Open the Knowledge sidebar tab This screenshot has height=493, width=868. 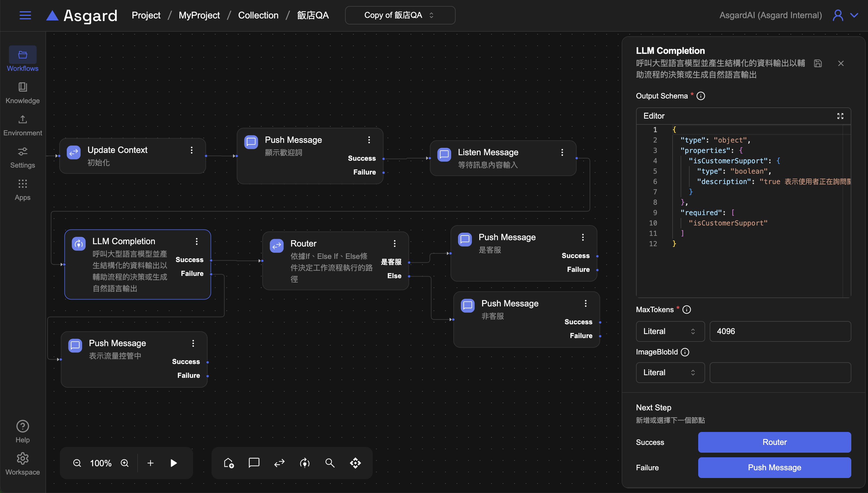22,93
